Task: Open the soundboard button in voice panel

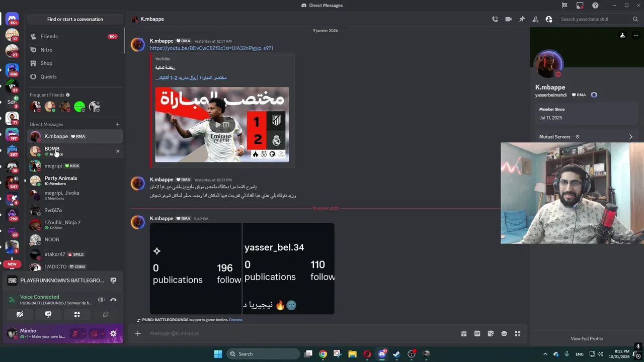Action: (x=106, y=314)
